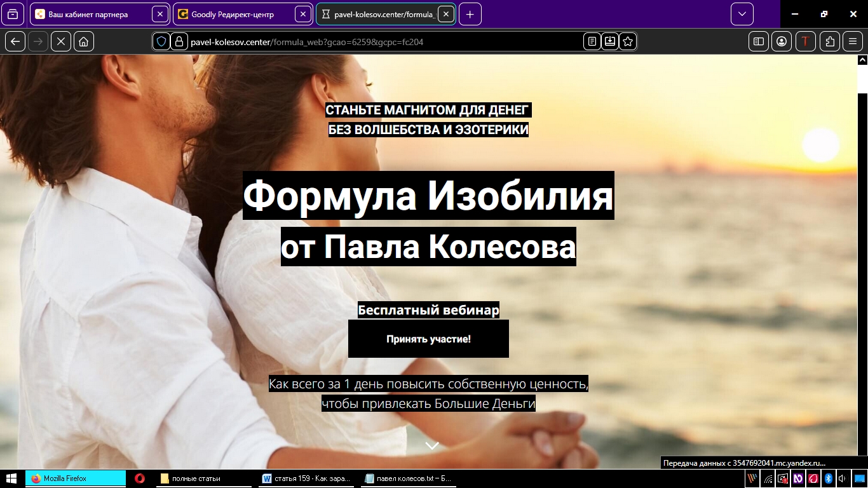Click the Принять участие button
The height and width of the screenshot is (488, 868).
click(428, 339)
